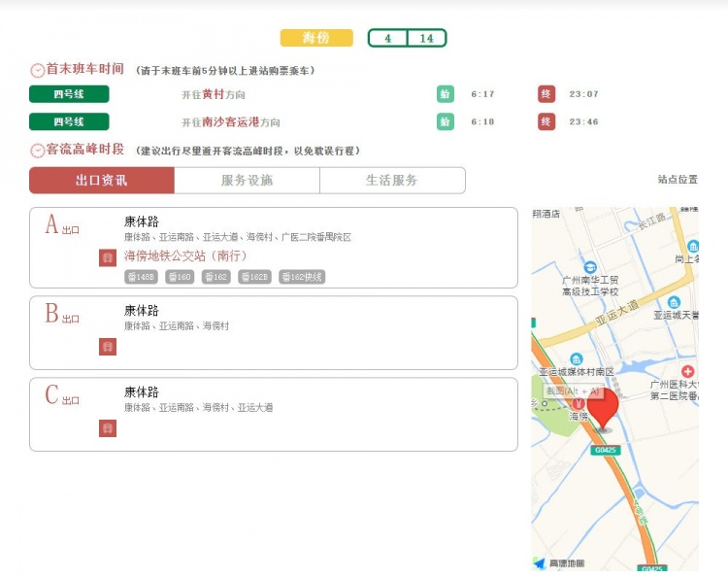
Task: Click the red 终 icon for 南沙客运港 direction
Action: (546, 121)
